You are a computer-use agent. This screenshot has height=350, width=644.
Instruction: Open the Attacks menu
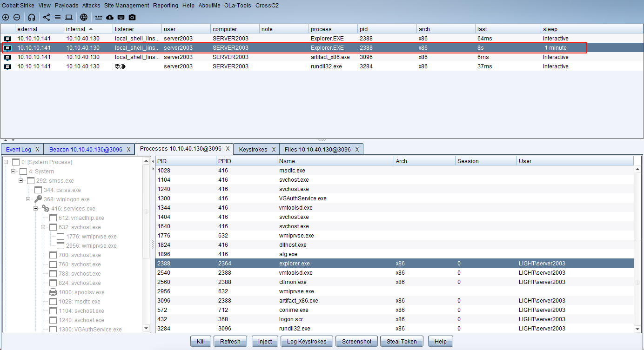point(91,6)
